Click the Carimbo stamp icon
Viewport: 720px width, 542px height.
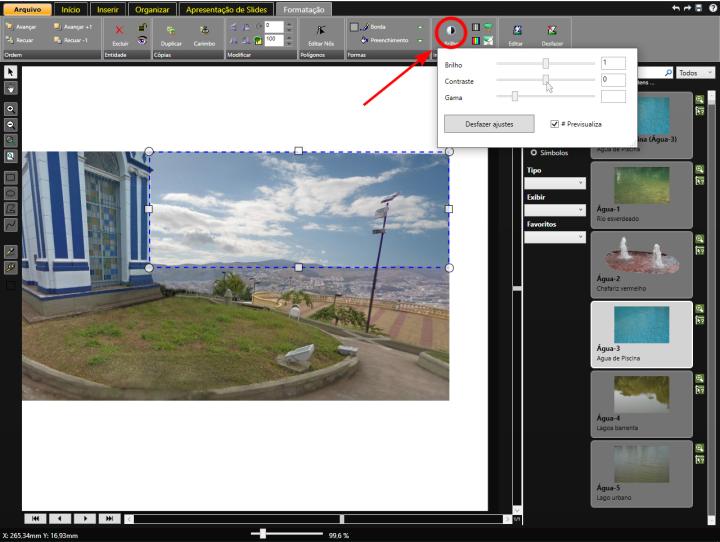204,31
